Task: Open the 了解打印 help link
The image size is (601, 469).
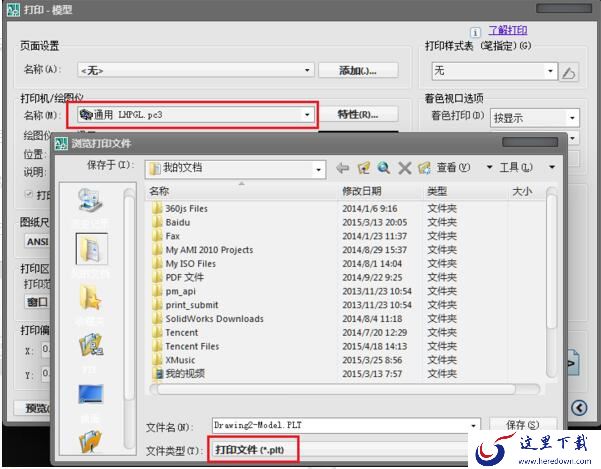Action: pyautogui.click(x=507, y=30)
